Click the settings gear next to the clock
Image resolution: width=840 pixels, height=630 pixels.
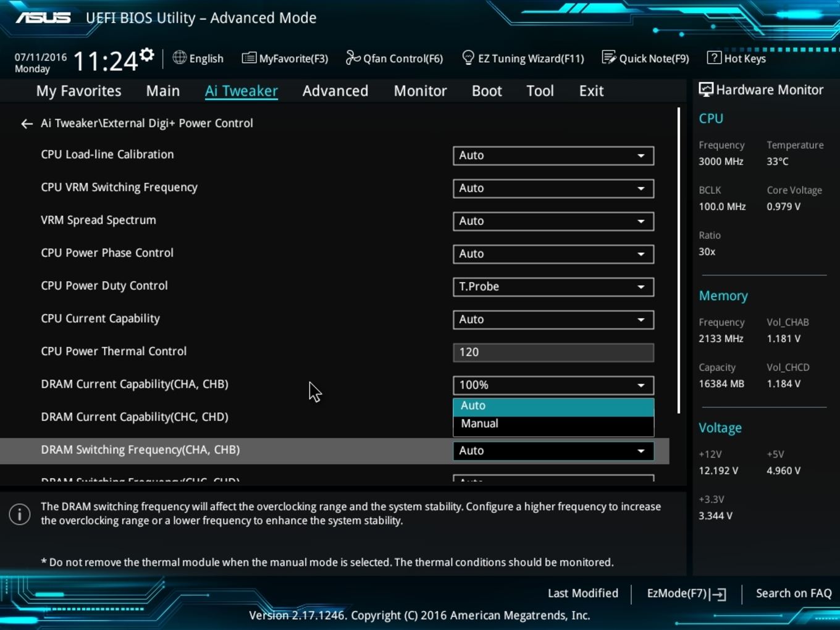click(x=147, y=55)
